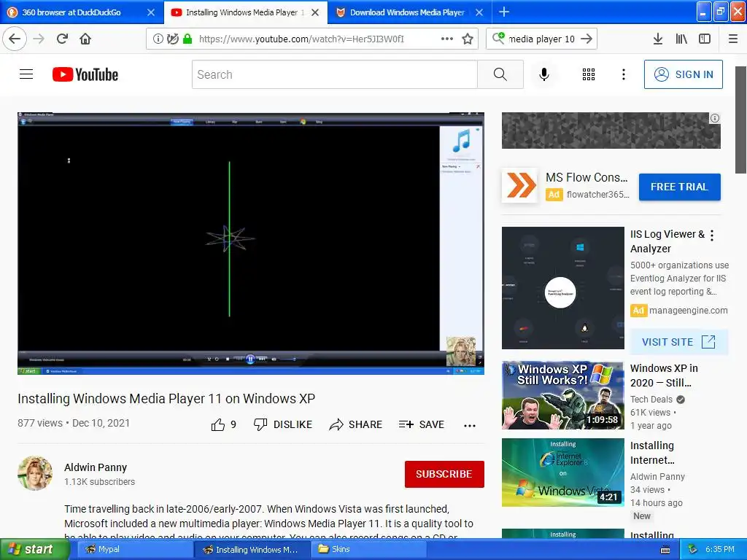Subscribe to Aldwin Panny channel
This screenshot has width=747, height=560.
tap(444, 474)
